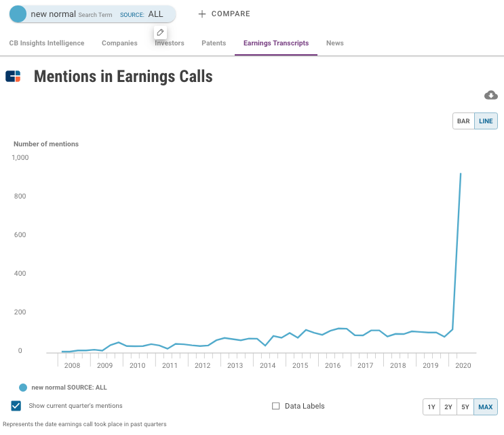The height and width of the screenshot is (435, 504).
Task: Enable the Data Labels checkbox
Action: [276, 406]
